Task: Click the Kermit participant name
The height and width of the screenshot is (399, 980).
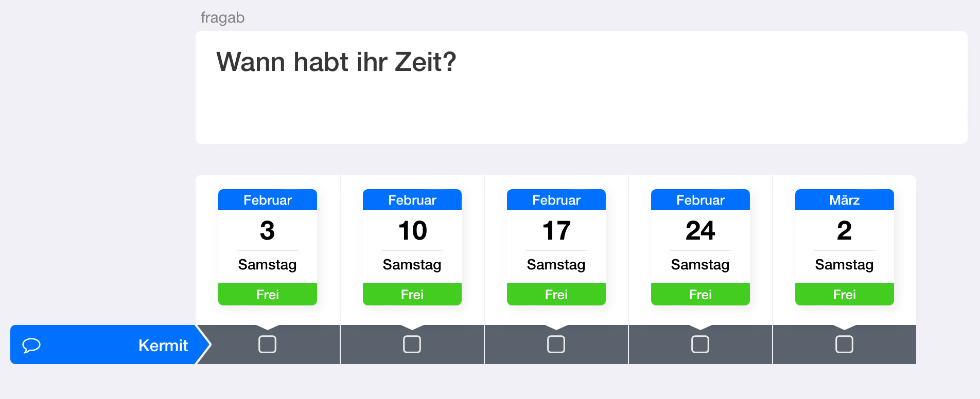Action: pyautogui.click(x=163, y=346)
